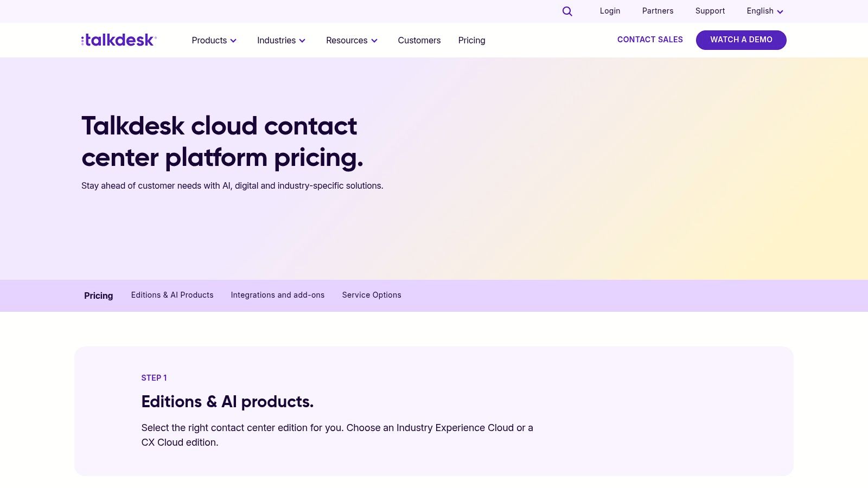Visit the Partners page
The height and width of the screenshot is (488, 868).
coord(658,11)
